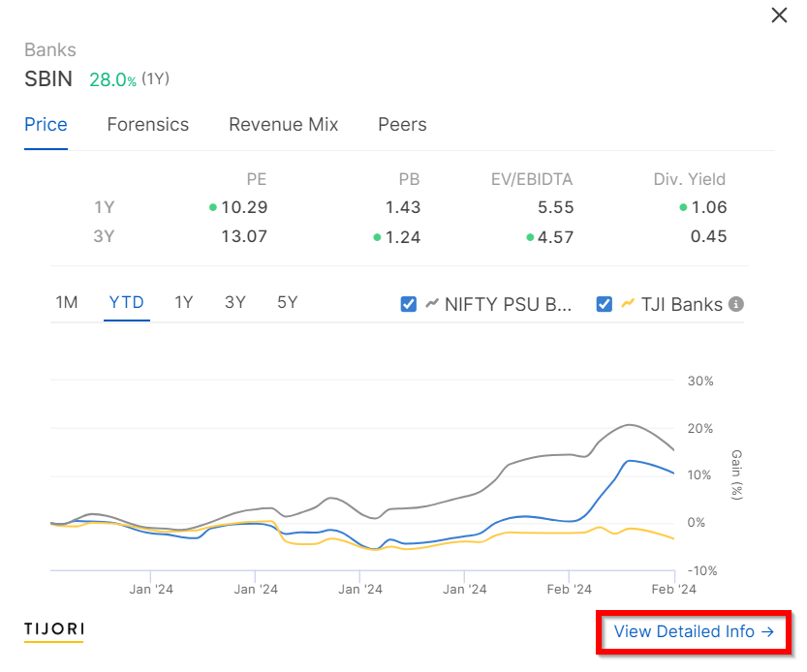Click the 1Y PE value 10.29
Viewport: 807px width, 672px height.
(x=244, y=207)
